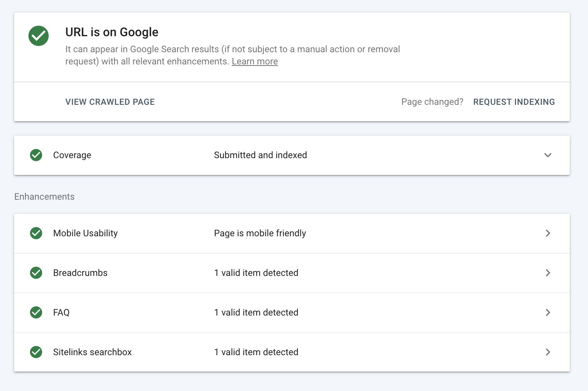Click the Sitelinks searchbox green check icon
Viewport: 588px width, 391px height.
36,352
